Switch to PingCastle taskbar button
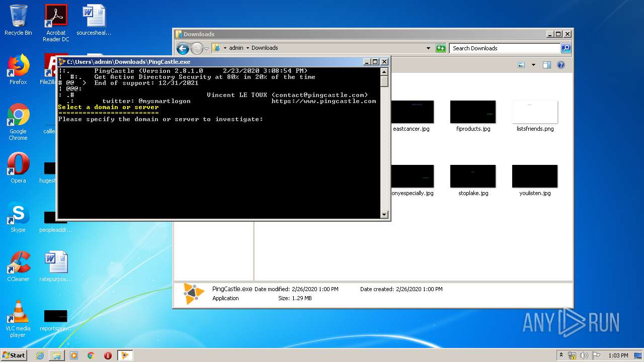 pyautogui.click(x=124, y=355)
